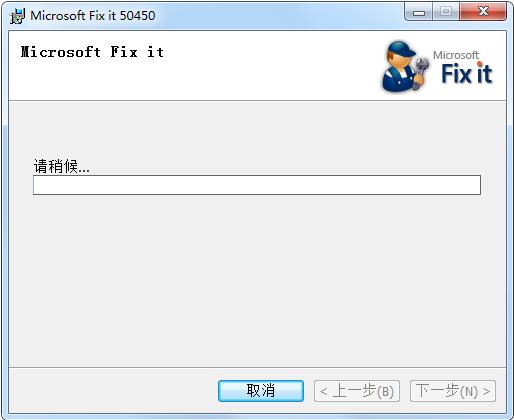Cancel the operation with the 取消 button
This screenshot has height=420, width=514.
tap(261, 391)
